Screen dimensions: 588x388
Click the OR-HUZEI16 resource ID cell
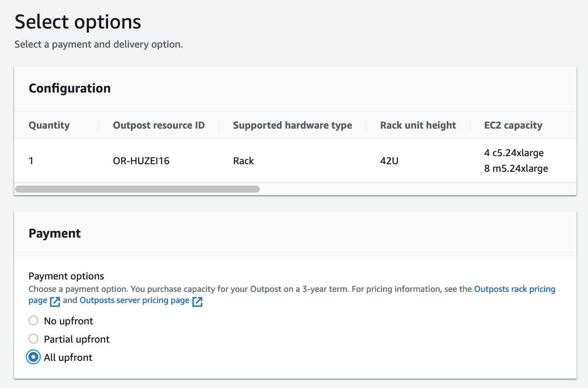[141, 161]
